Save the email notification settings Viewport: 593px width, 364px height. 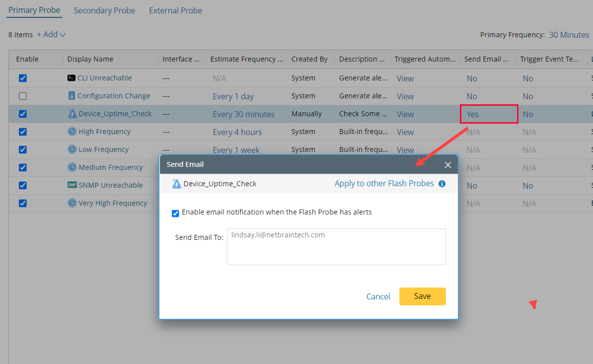(x=422, y=296)
